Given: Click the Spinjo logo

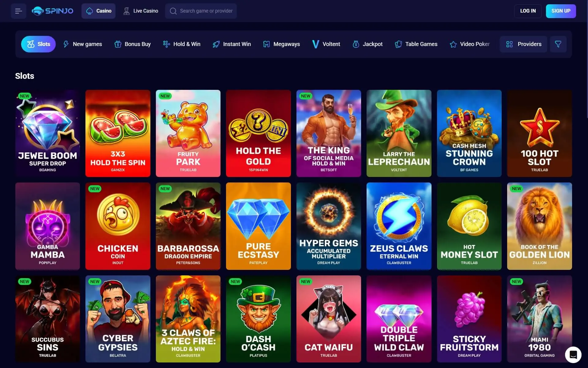Looking at the screenshot, I should pyautogui.click(x=52, y=11).
